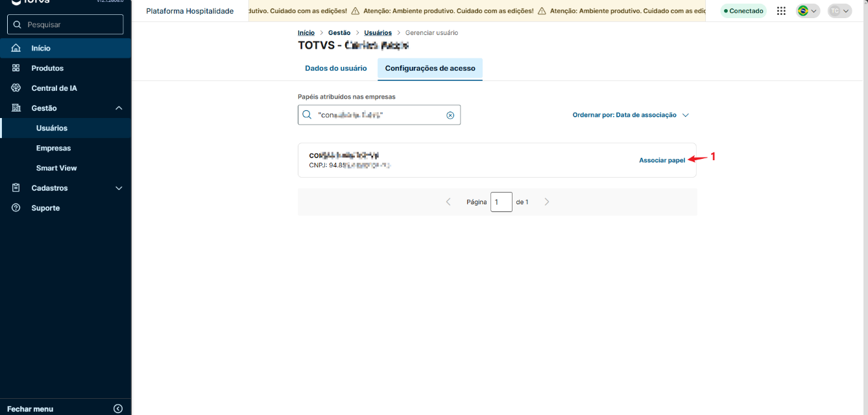The height and width of the screenshot is (415, 868).
Task: Click the Cadastros clipboard icon
Action: pos(16,188)
